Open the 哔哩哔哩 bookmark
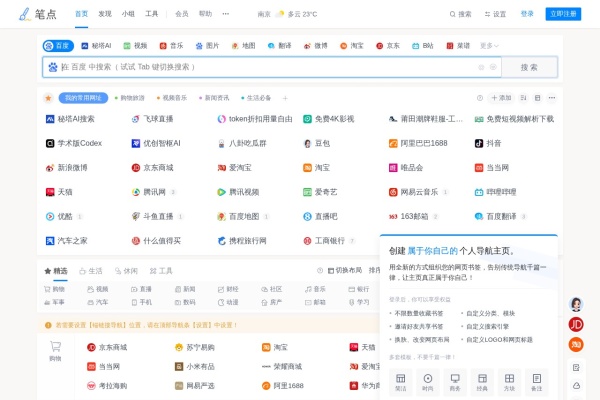 click(x=496, y=192)
